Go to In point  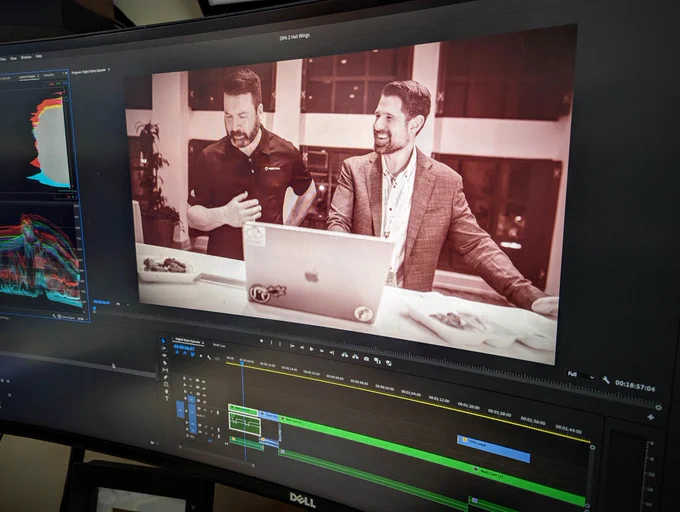coord(292,346)
